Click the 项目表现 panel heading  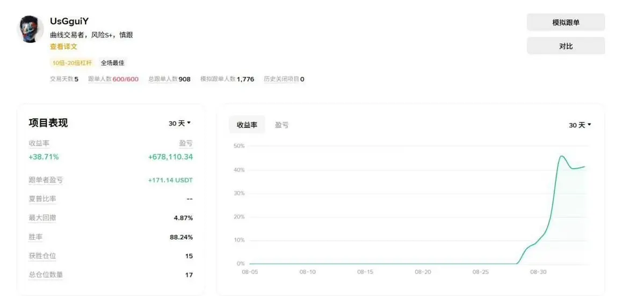(48, 123)
